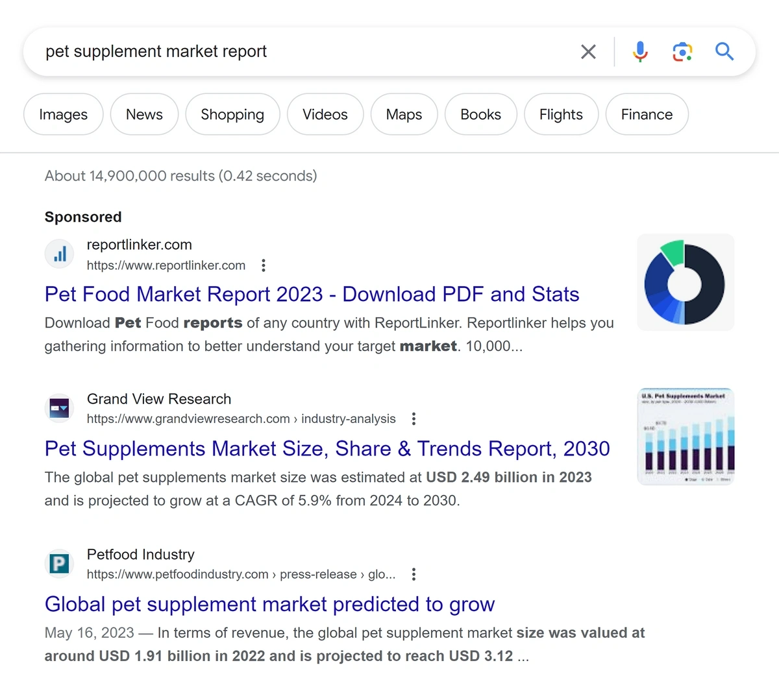
Task: Click the Grand View Research site name
Action: [159, 399]
